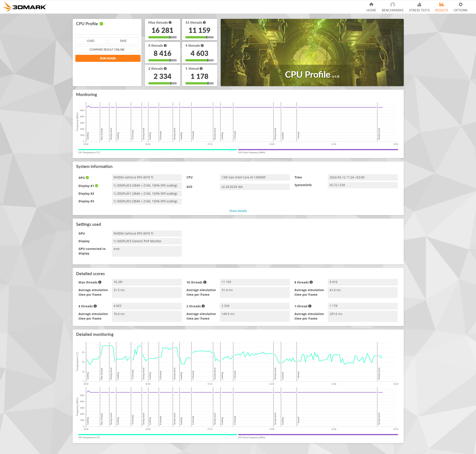Expand system information via Show details
Image resolution: width=476 pixels, height=454 pixels.
(238, 211)
